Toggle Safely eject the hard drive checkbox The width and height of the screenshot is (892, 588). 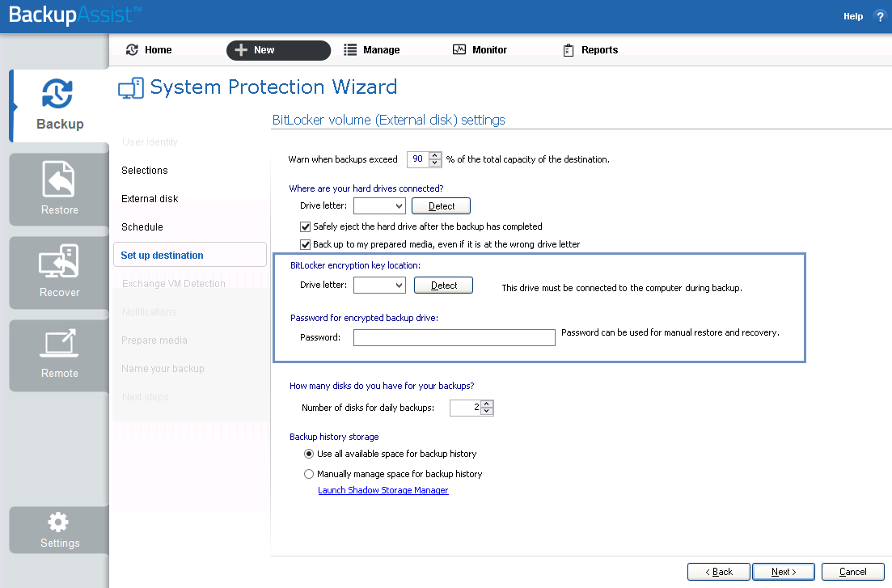[306, 226]
